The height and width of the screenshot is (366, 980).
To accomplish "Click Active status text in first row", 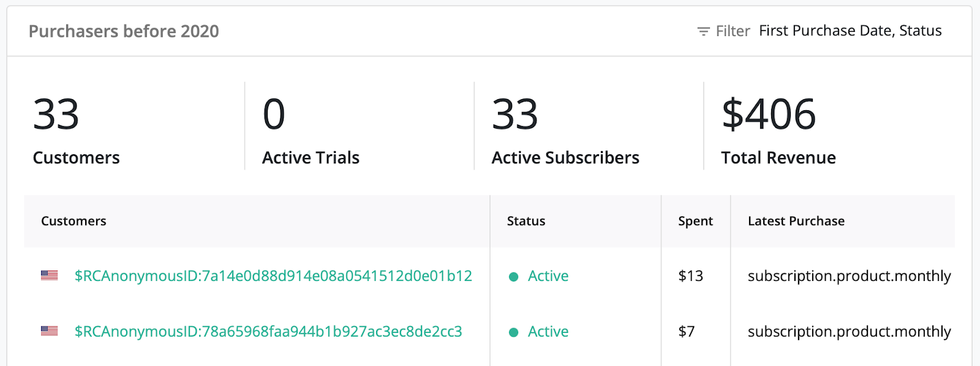I will (x=548, y=276).
